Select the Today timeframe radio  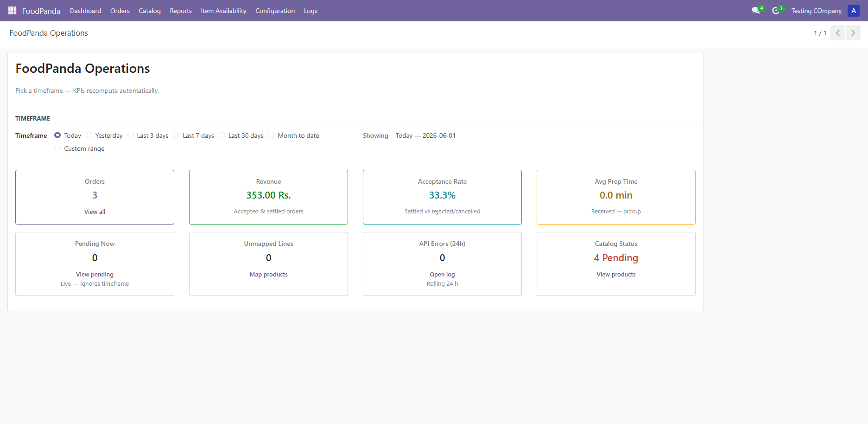coord(57,135)
